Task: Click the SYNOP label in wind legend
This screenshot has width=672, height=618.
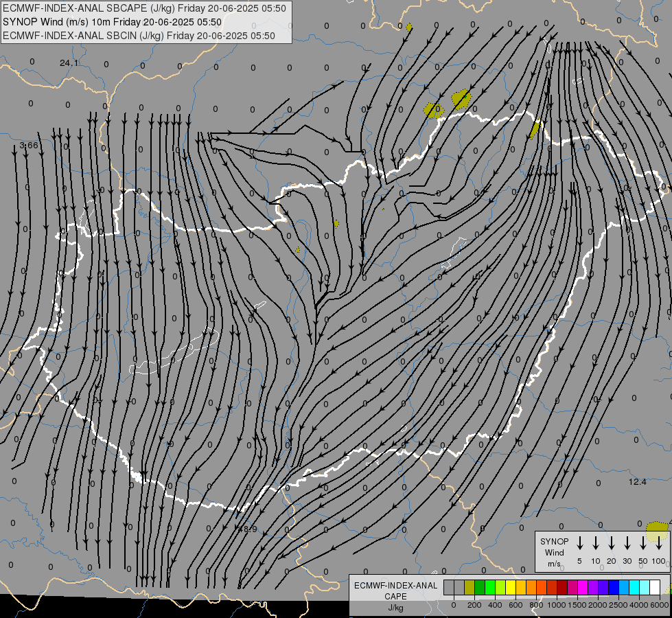Action: click(x=554, y=541)
